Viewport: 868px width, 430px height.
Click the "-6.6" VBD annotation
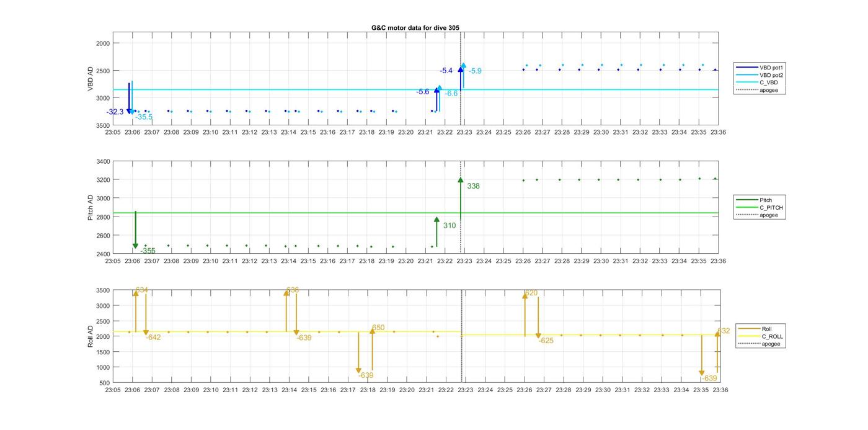click(451, 94)
